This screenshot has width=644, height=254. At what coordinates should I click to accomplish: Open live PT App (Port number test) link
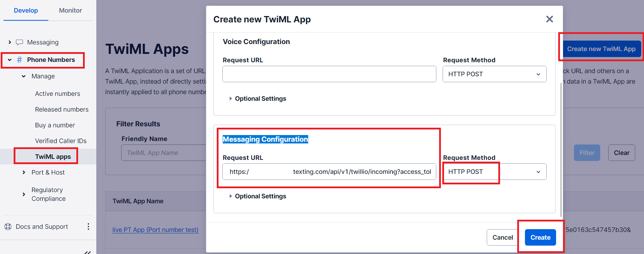click(155, 230)
